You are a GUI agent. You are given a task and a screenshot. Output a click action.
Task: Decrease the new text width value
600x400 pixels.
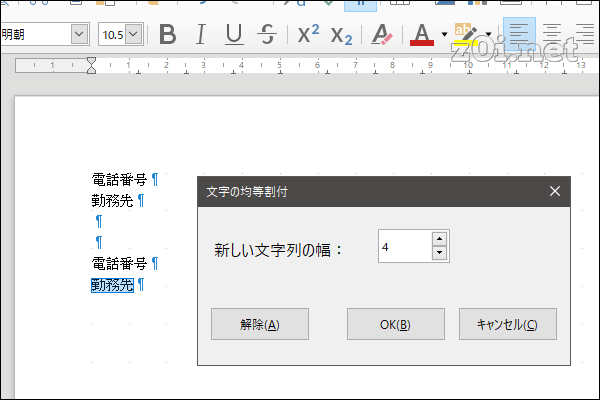tap(439, 253)
